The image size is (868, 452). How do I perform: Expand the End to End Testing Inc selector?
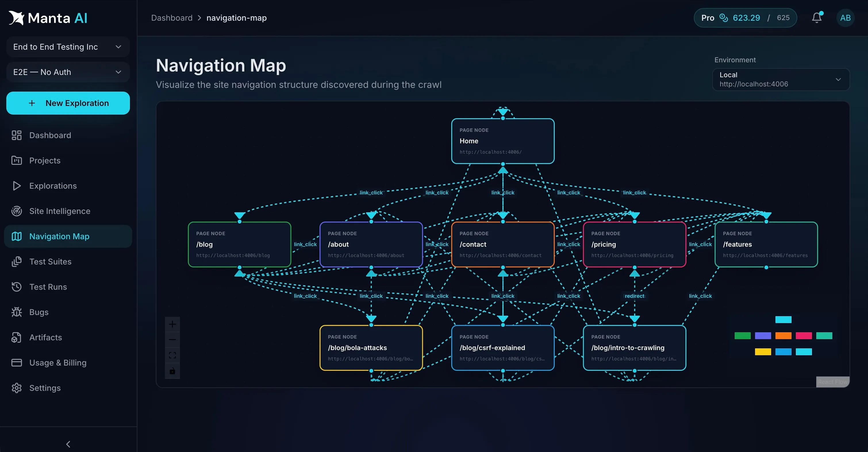68,47
